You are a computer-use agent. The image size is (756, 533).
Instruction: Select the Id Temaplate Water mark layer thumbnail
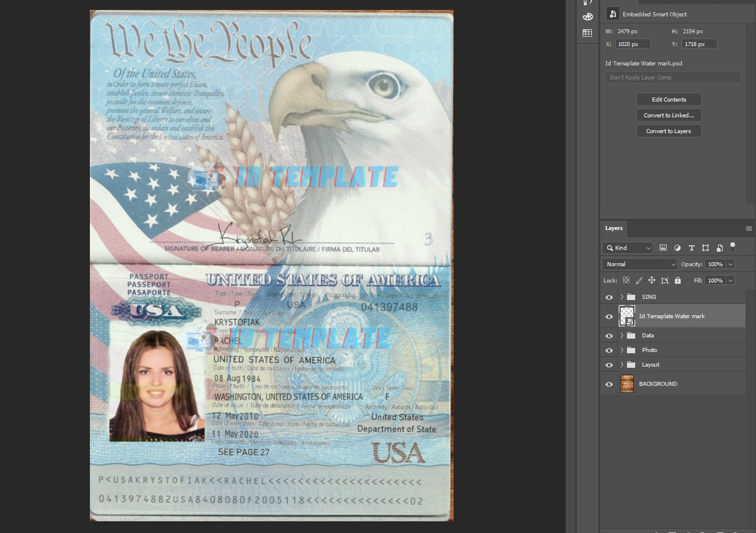tap(627, 316)
